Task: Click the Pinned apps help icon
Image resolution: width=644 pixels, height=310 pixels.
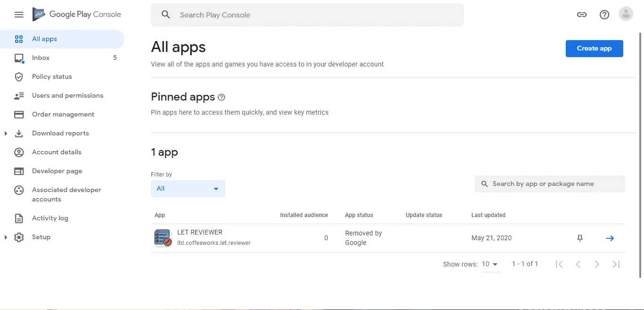Action: click(222, 97)
